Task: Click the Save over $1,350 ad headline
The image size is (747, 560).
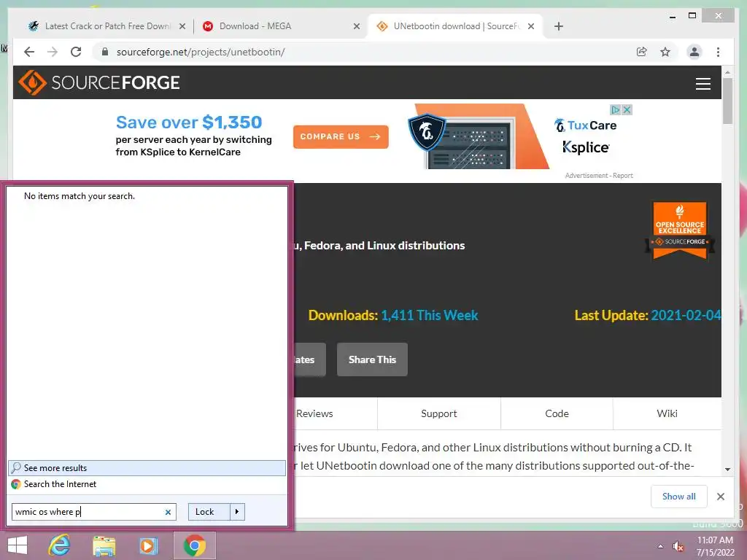Action: (x=189, y=122)
